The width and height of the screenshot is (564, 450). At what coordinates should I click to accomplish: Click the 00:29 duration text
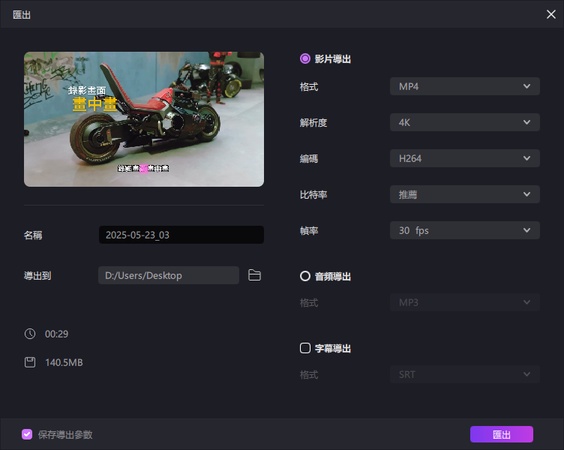56,334
